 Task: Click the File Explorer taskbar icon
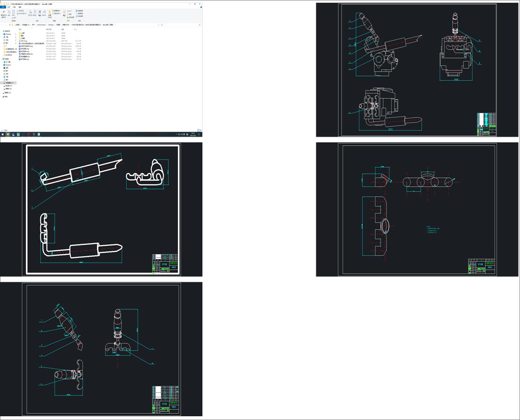pos(8,134)
